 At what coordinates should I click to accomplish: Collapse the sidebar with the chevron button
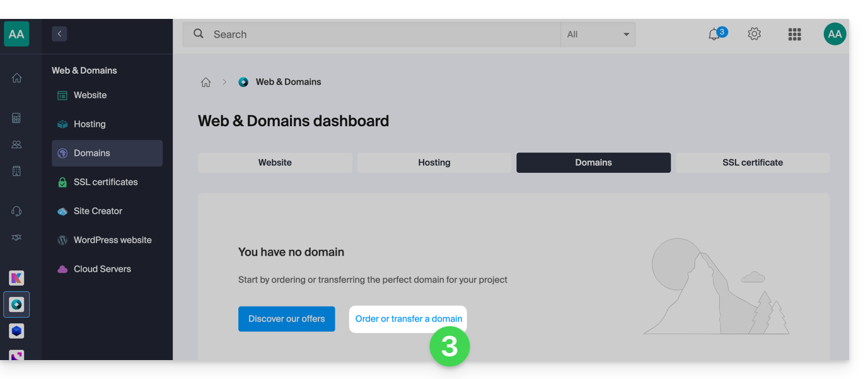point(59,34)
